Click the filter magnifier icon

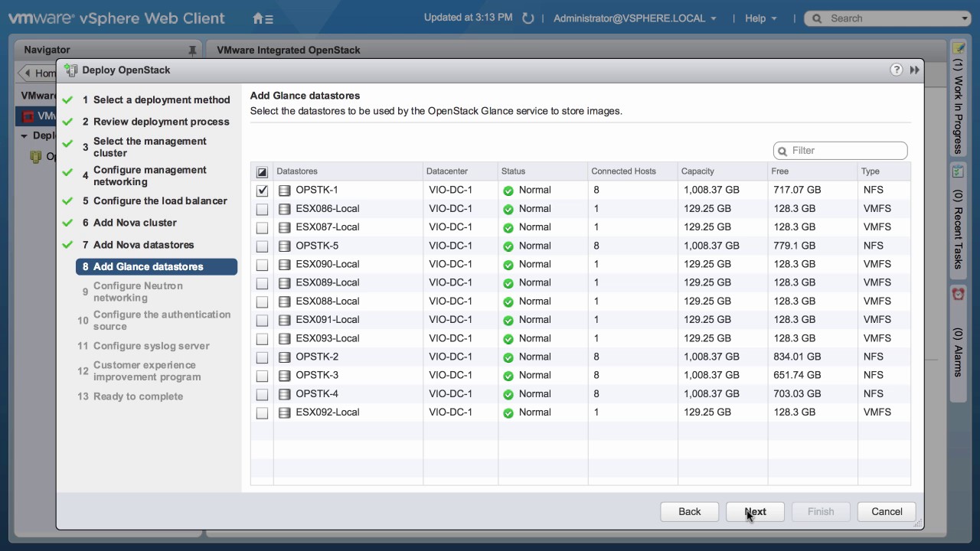[782, 151]
